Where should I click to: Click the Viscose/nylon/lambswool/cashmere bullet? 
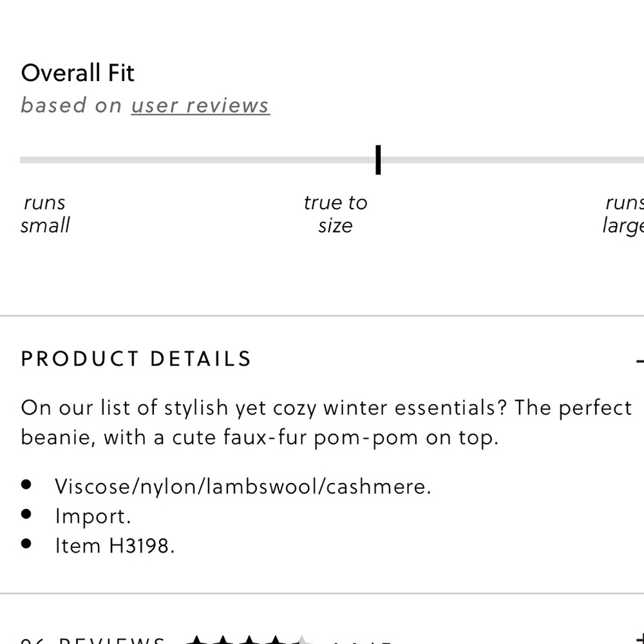(243, 487)
